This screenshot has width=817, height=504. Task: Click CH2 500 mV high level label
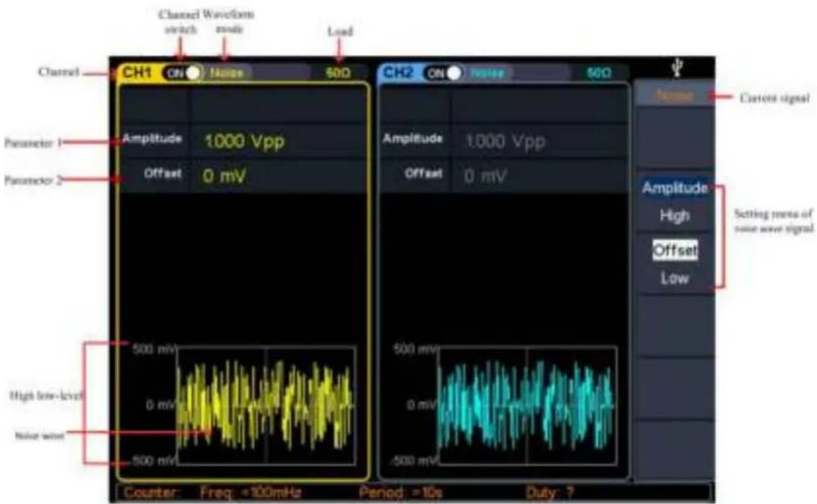click(x=416, y=349)
